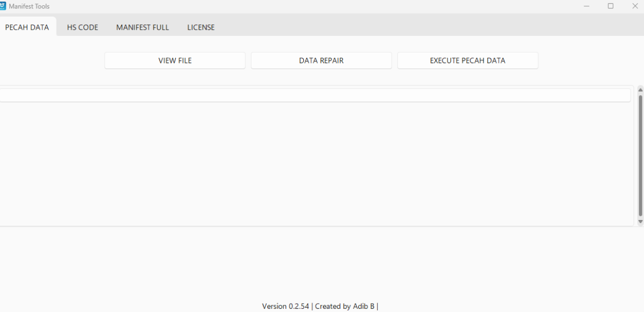Click the Manifest Tools window title text
The height and width of the screenshot is (312, 644).
tap(29, 6)
